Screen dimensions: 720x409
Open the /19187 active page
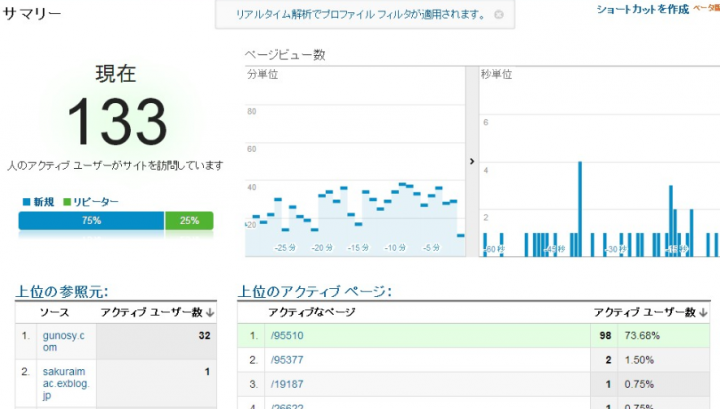(287, 384)
